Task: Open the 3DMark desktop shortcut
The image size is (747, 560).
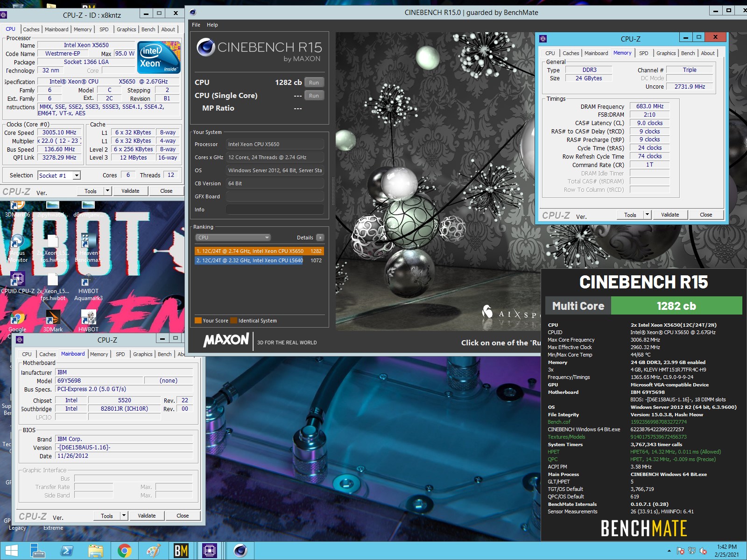Action: click(53, 321)
